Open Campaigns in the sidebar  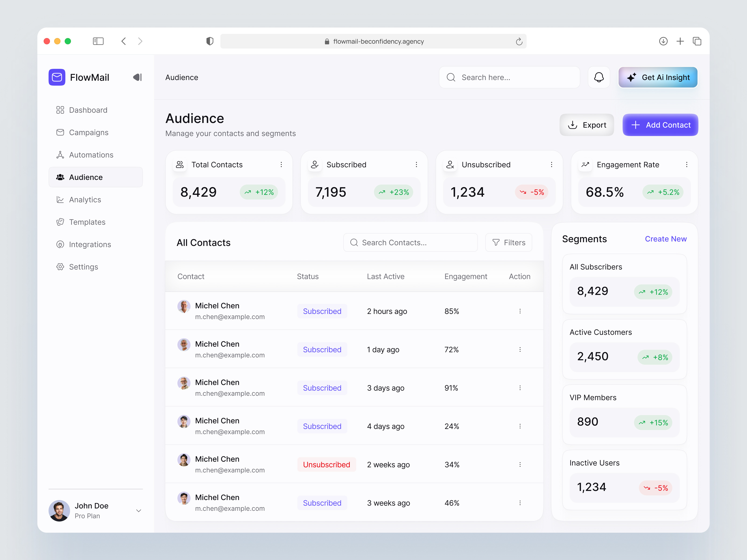[x=95, y=132]
